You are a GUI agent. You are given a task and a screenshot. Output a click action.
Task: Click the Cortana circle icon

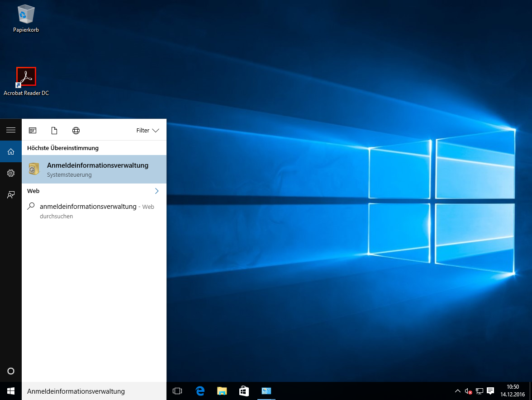(11, 371)
